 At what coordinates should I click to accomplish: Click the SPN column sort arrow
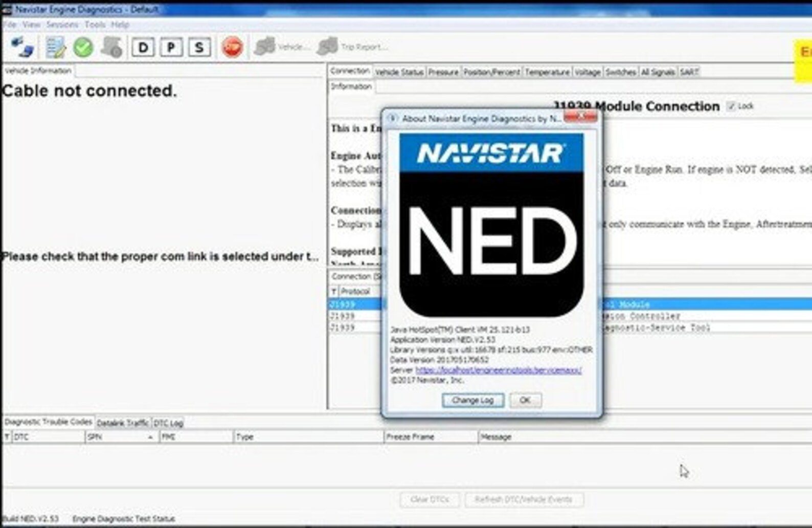point(150,437)
